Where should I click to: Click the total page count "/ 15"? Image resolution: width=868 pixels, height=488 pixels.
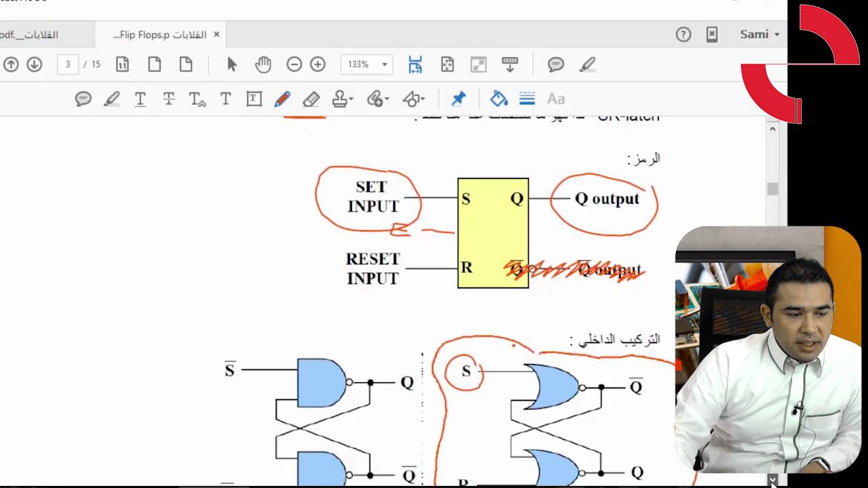coord(92,64)
